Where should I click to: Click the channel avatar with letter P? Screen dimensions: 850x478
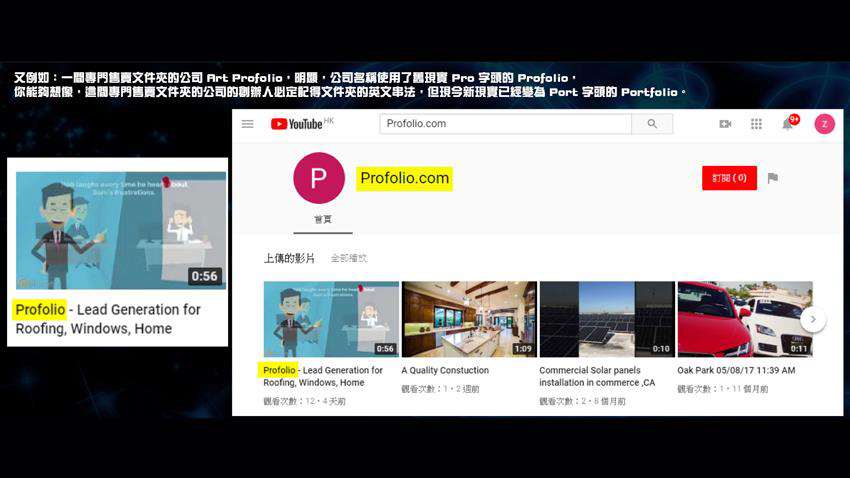(319, 178)
